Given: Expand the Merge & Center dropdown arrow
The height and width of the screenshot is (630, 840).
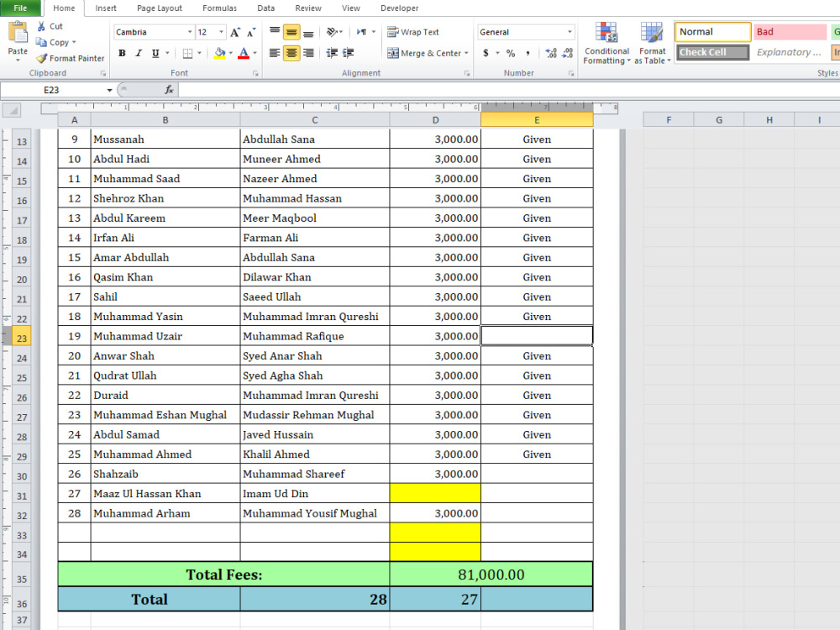Looking at the screenshot, I should pyautogui.click(x=466, y=53).
